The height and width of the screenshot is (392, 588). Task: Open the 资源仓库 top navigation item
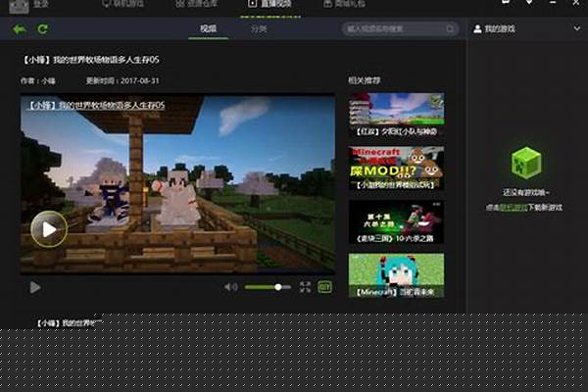click(197, 4)
